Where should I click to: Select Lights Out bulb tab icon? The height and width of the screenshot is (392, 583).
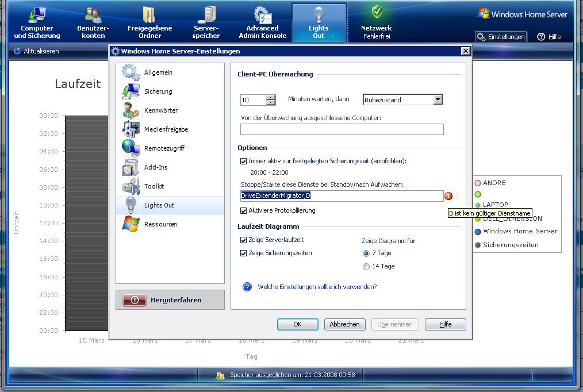(x=319, y=16)
